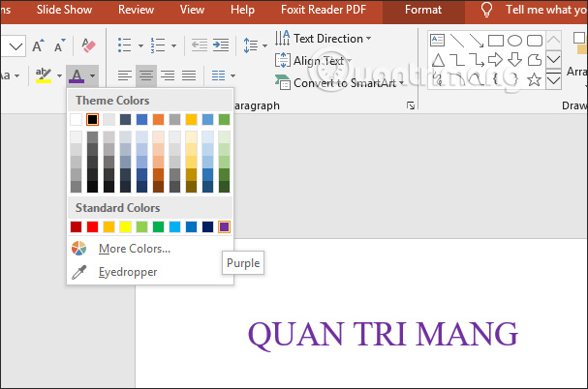The image size is (588, 389).
Task: Open Paragraph dialog launcher
Action: (x=411, y=105)
